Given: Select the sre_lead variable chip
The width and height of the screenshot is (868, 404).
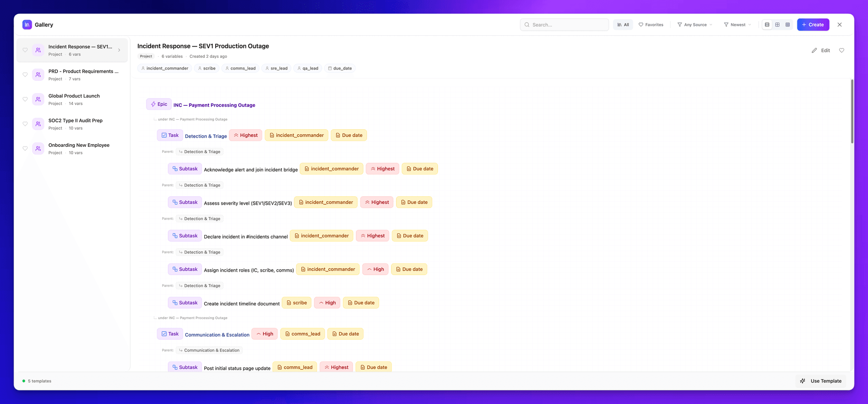Looking at the screenshot, I should (276, 68).
